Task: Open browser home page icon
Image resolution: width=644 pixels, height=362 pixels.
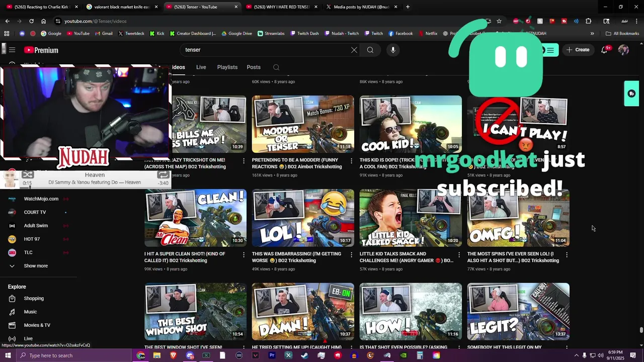Action: (x=43, y=21)
